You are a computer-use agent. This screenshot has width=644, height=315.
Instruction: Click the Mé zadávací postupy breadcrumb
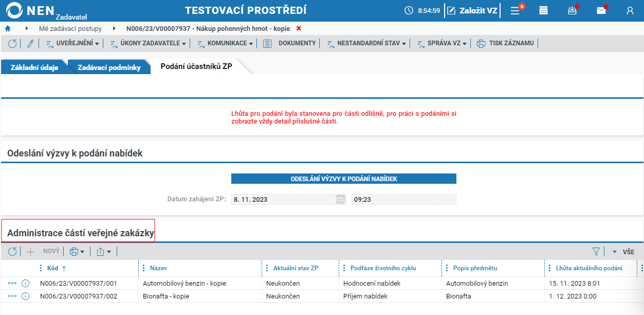(x=70, y=28)
